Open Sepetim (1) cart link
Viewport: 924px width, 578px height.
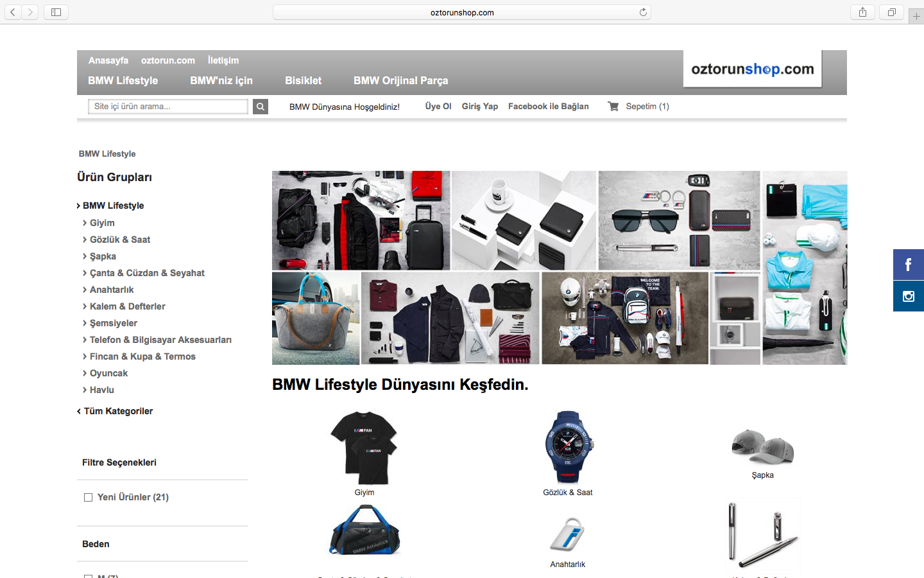(647, 107)
